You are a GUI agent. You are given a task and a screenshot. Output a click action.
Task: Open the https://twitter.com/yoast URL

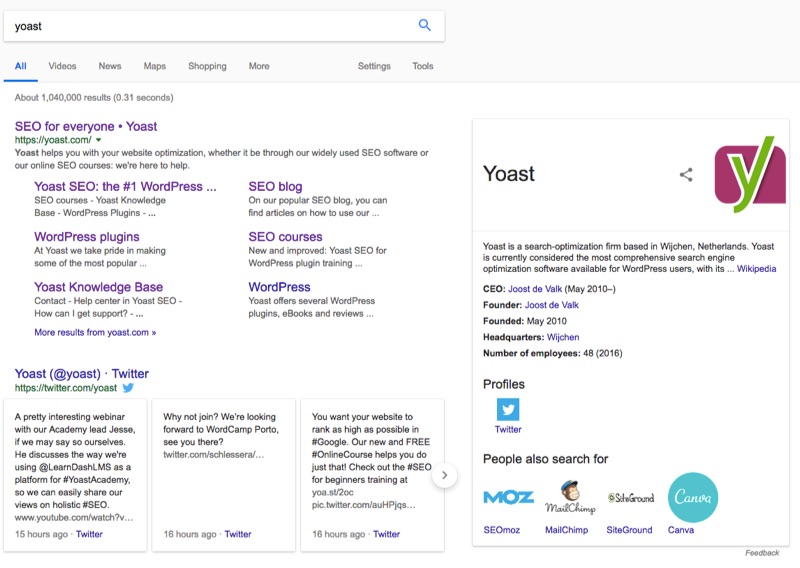pos(66,388)
